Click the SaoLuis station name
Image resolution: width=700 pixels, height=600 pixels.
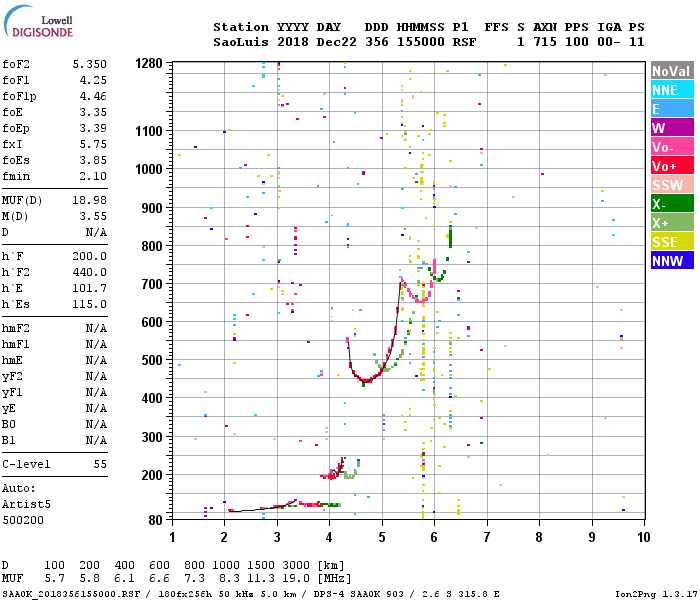[x=241, y=42]
